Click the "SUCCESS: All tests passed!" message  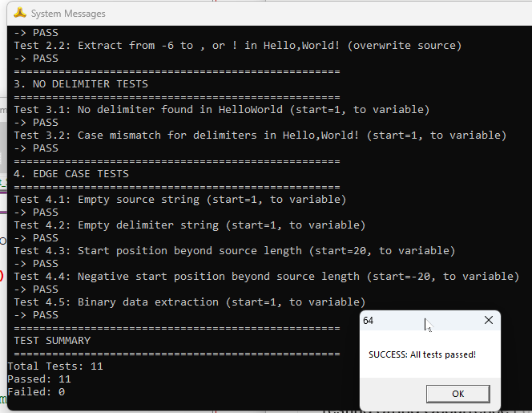(x=422, y=354)
